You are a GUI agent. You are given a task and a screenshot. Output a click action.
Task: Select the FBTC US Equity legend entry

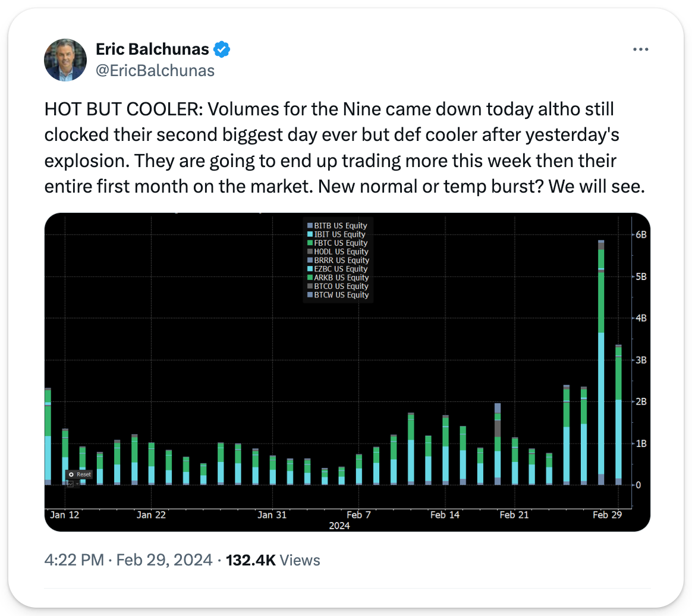click(x=341, y=243)
